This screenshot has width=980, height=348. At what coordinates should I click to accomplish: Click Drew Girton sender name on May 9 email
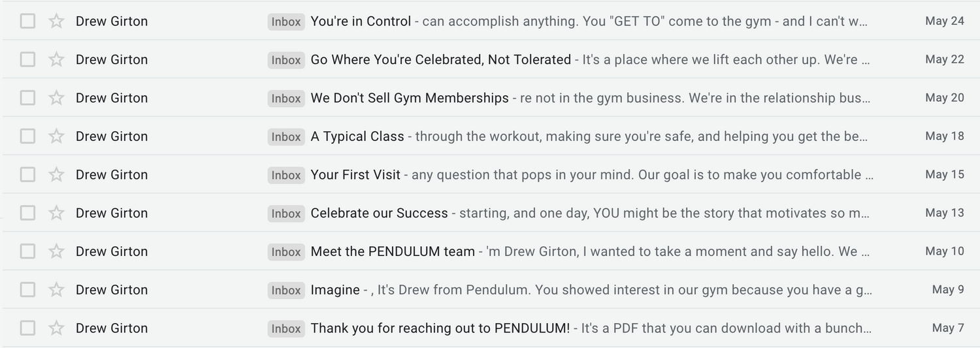tap(112, 290)
